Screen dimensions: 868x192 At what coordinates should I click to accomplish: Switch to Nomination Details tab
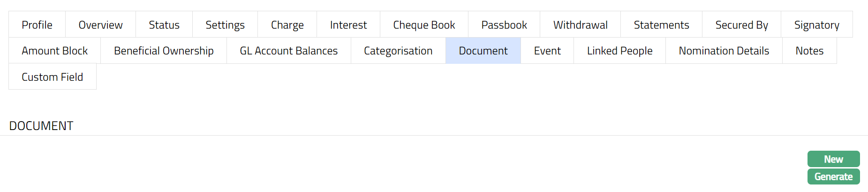[724, 51]
